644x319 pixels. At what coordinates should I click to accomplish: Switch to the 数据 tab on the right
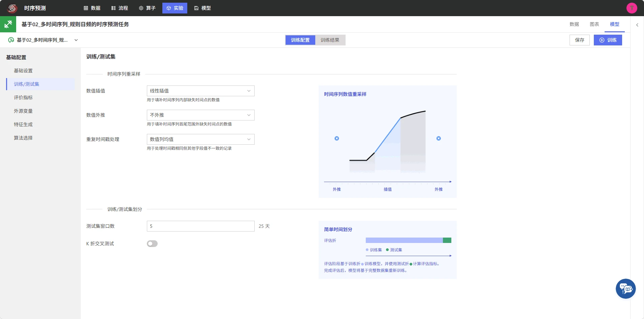pyautogui.click(x=574, y=24)
